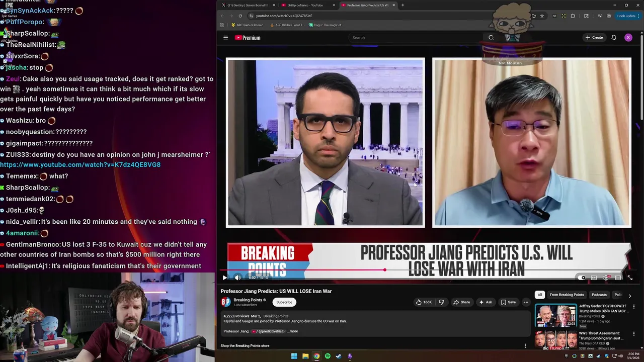
Task: Open browser extensions puzzle icon
Action: tap(573, 16)
